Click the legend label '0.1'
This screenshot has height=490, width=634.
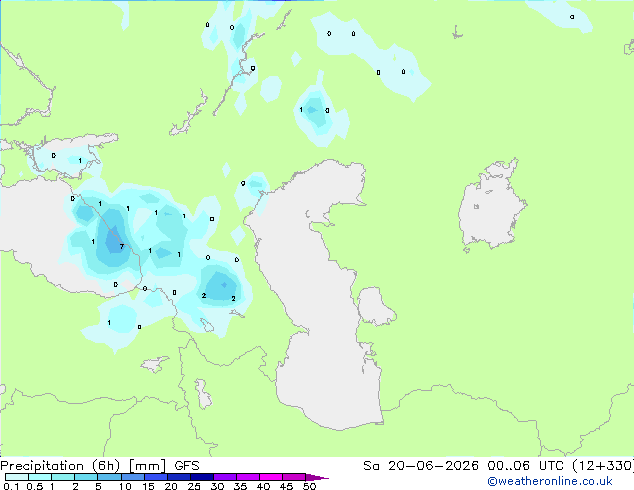[x=11, y=486]
